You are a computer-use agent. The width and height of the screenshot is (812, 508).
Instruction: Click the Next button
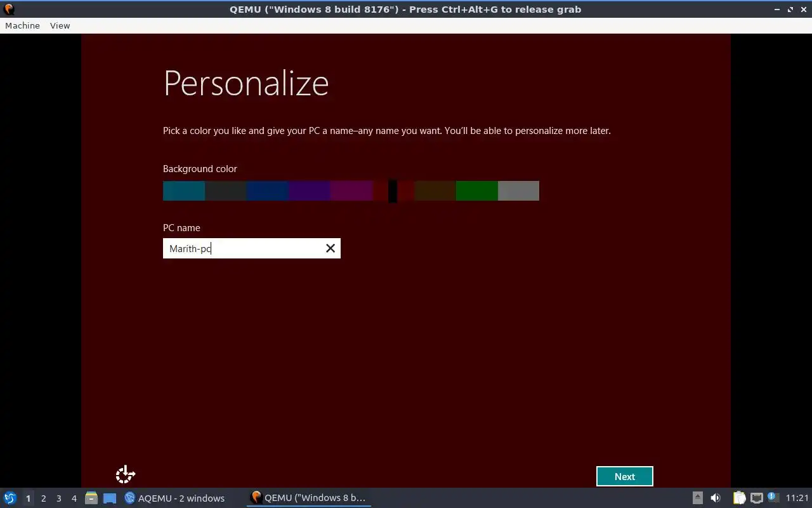624,476
